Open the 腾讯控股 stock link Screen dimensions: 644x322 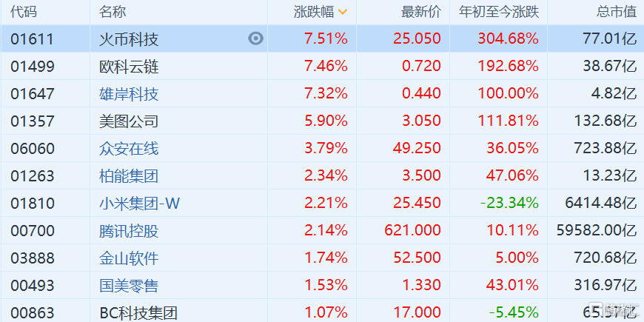[x=129, y=230]
